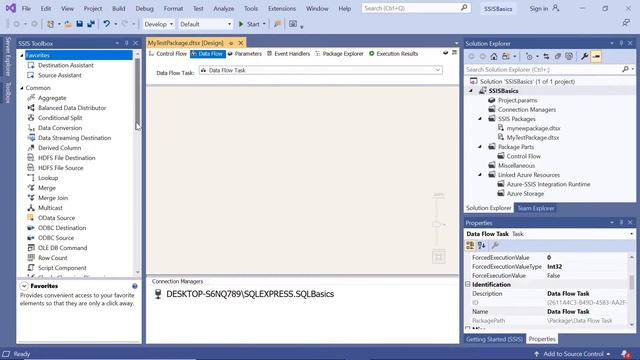Click the Aggregate transformation icon
The width and height of the screenshot is (640, 360).
31,98
